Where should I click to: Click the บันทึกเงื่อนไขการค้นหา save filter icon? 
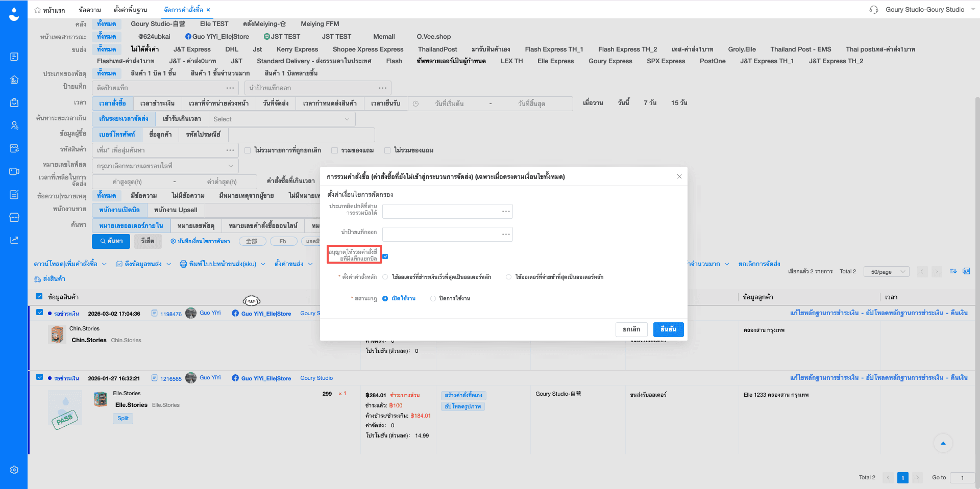[x=173, y=241]
